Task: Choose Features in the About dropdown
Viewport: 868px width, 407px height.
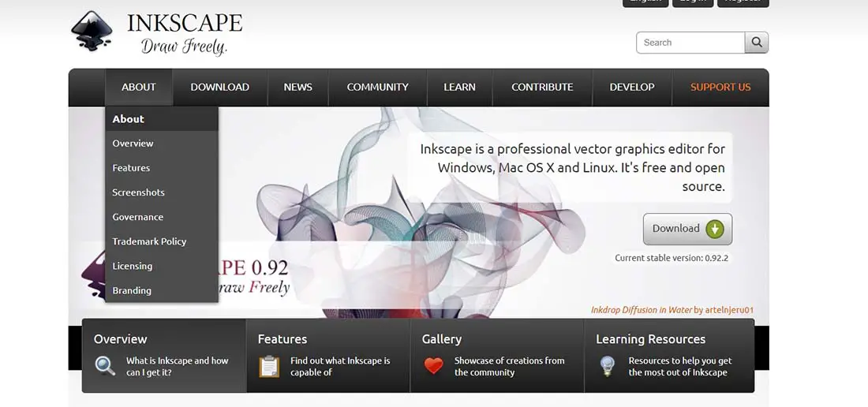Action: tap(162, 167)
